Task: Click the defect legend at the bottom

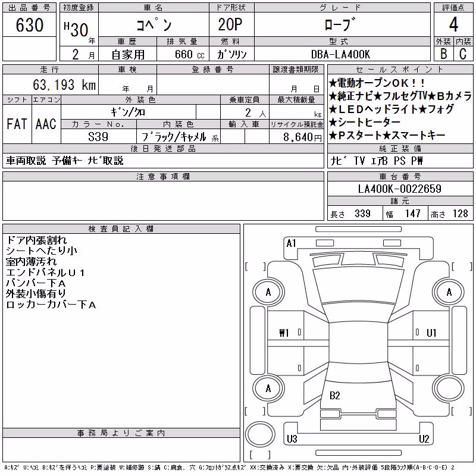Action: click(x=230, y=468)
